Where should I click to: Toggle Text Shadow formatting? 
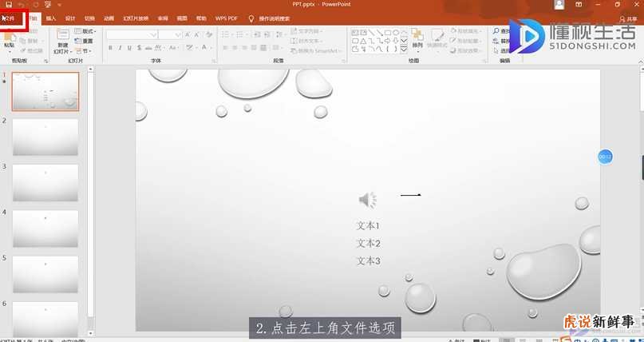click(x=139, y=48)
